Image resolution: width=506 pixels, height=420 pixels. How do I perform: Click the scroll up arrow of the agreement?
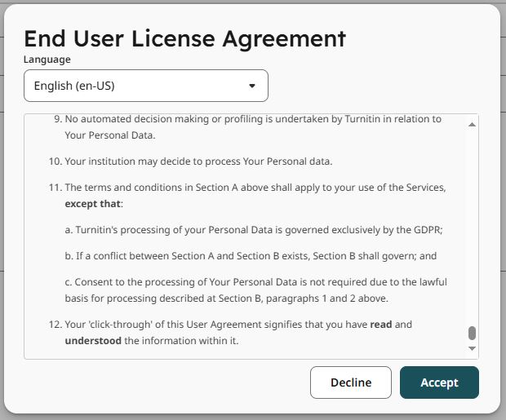472,124
